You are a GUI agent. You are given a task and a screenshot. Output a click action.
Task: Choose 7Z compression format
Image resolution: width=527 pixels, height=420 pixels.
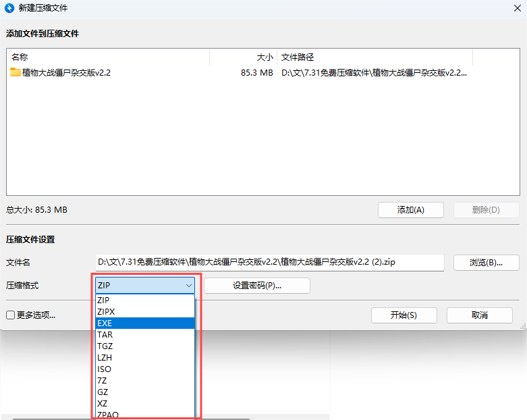click(x=145, y=380)
